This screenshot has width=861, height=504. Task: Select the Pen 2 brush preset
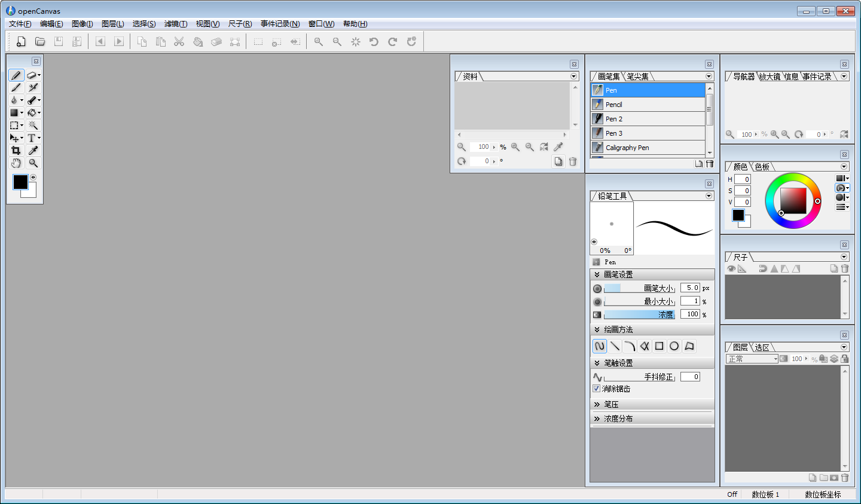click(648, 119)
